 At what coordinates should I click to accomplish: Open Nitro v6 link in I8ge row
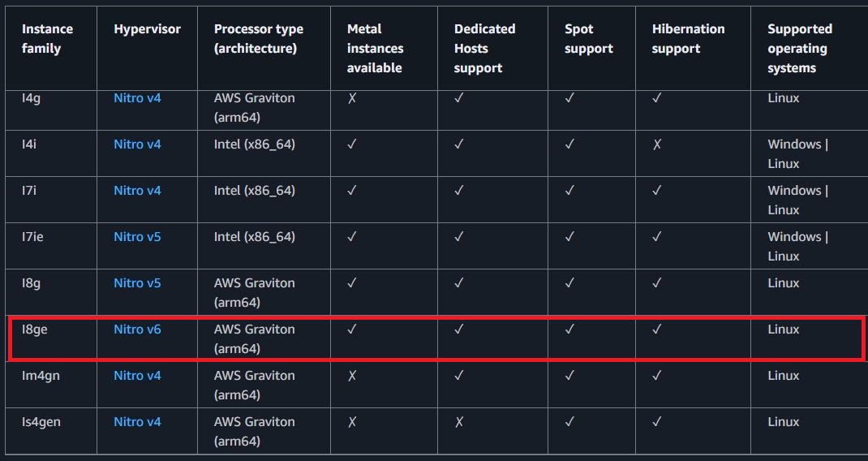coord(137,330)
